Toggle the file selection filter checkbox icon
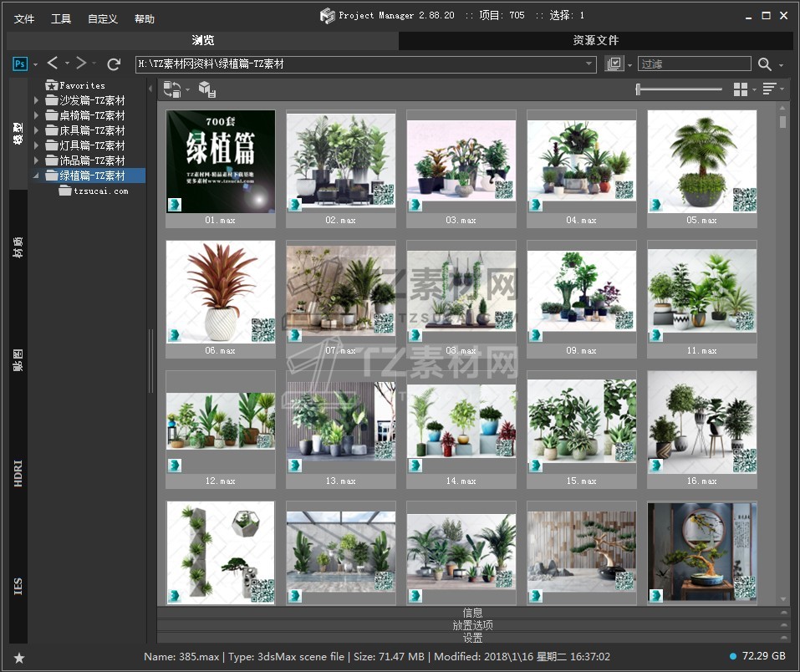Image resolution: width=800 pixels, height=672 pixels. click(x=614, y=64)
